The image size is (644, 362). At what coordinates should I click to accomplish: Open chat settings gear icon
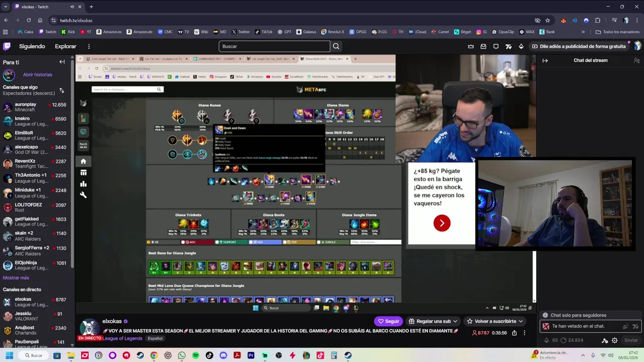(x=614, y=340)
